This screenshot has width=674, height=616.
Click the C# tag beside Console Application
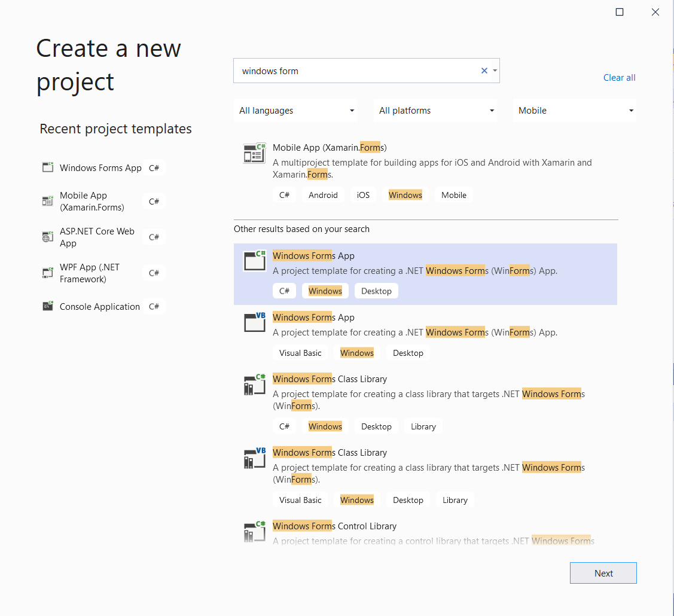pos(154,306)
